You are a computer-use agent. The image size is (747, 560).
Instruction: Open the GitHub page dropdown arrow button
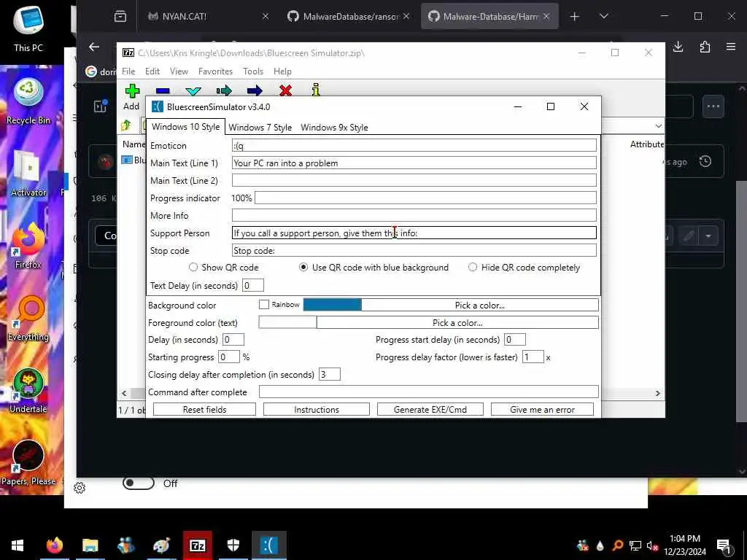point(708,236)
